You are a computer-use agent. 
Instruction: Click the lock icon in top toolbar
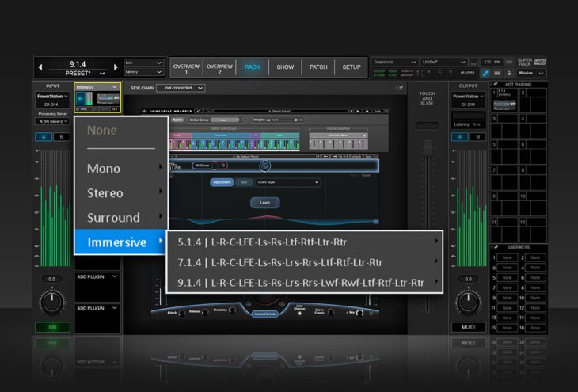click(x=508, y=73)
